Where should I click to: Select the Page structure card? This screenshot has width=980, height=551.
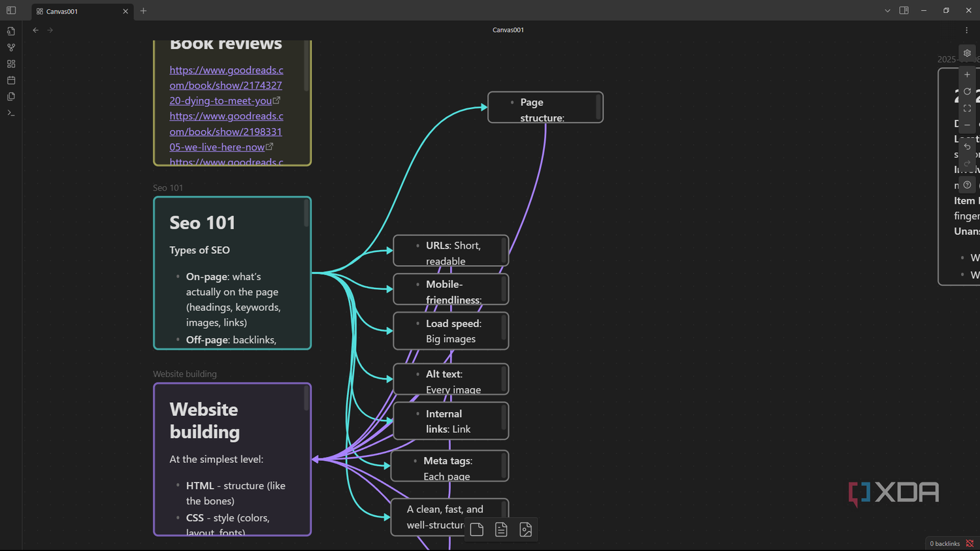tap(545, 107)
